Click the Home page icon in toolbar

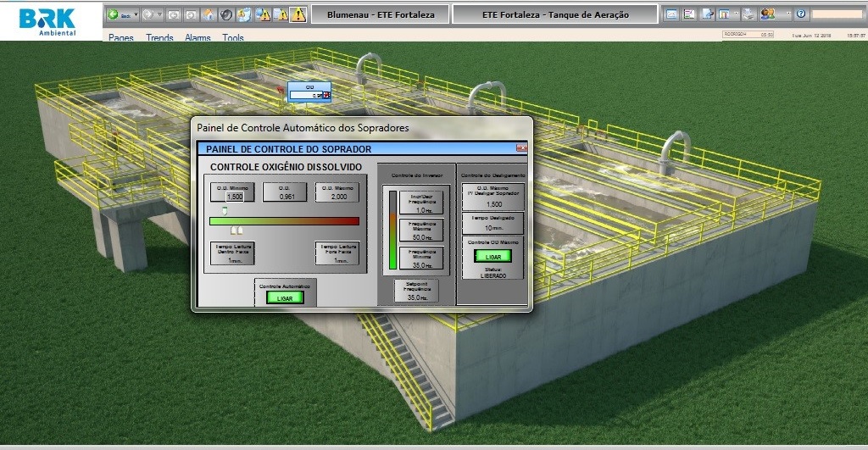(209, 14)
